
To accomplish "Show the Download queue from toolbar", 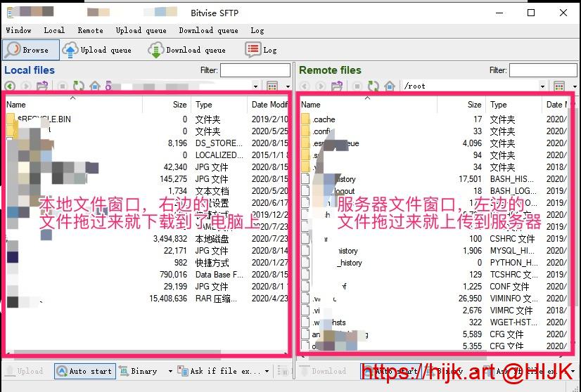I will [x=187, y=50].
